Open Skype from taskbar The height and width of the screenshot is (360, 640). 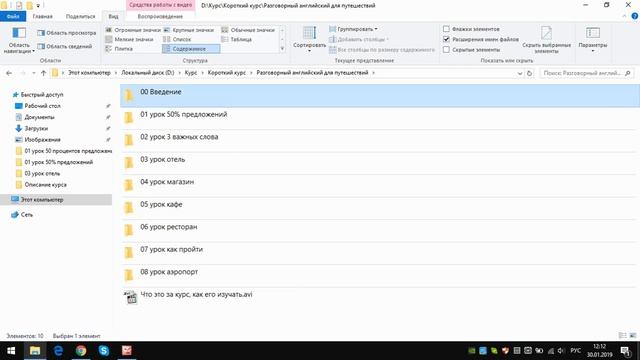click(104, 351)
